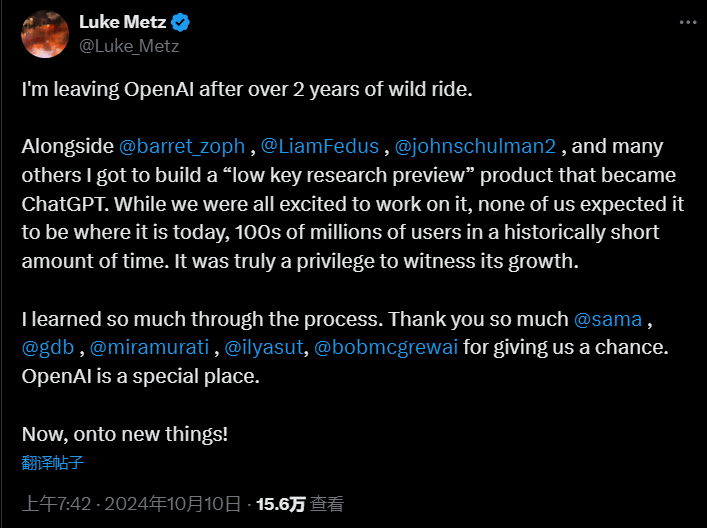The image size is (707, 528).
Task: Click the 翻译帖子 translate post link
Action: (x=53, y=463)
